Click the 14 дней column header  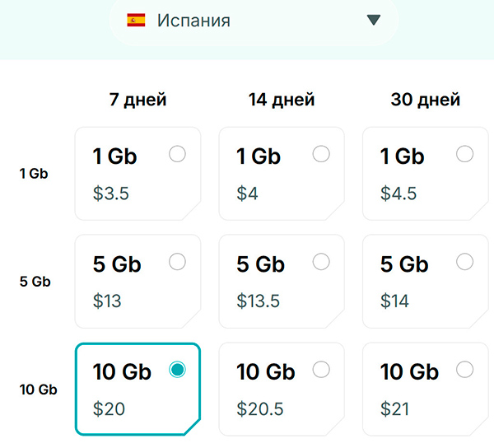281,100
